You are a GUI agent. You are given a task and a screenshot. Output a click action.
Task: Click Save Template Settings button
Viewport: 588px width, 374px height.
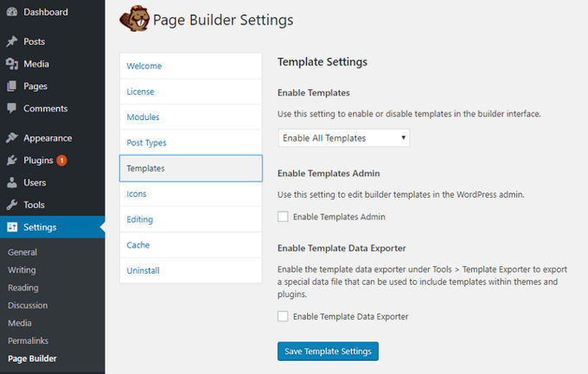click(x=328, y=352)
